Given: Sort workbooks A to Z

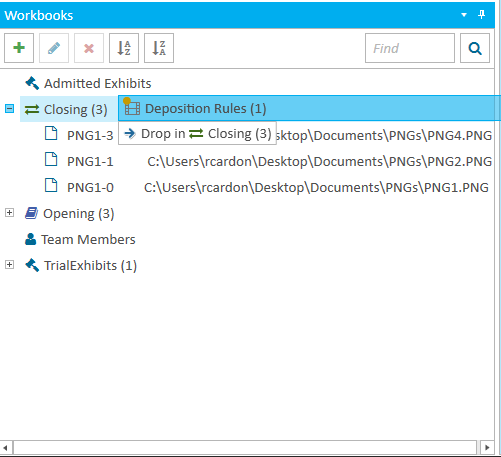Looking at the screenshot, I should (x=124, y=48).
